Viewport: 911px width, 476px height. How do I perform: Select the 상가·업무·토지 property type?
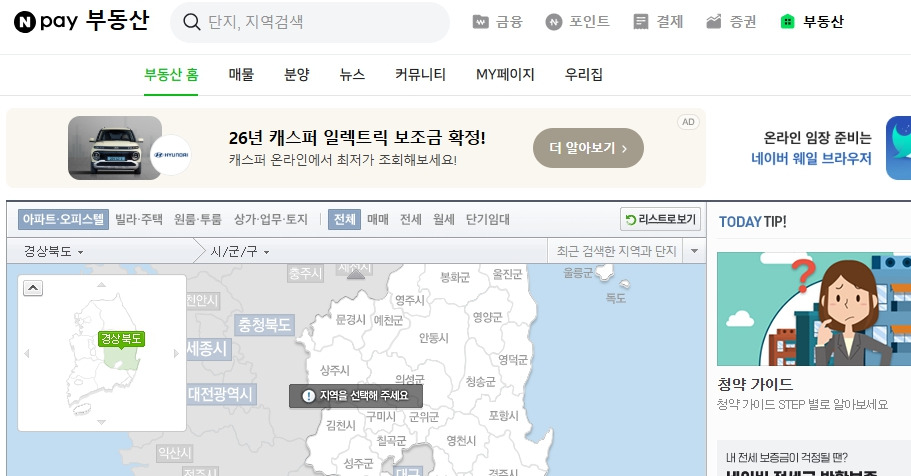pos(271,219)
